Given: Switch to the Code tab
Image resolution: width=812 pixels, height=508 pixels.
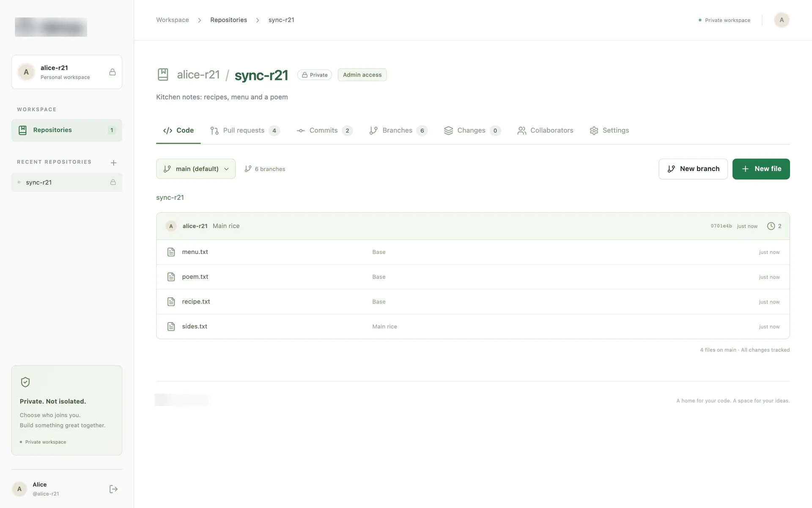Looking at the screenshot, I should 178,130.
